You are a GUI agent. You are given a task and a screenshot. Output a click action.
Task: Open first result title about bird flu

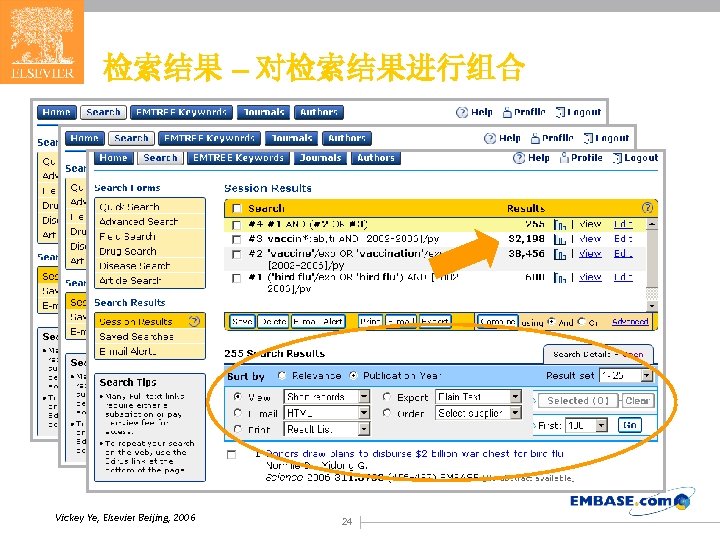[x=415, y=454]
